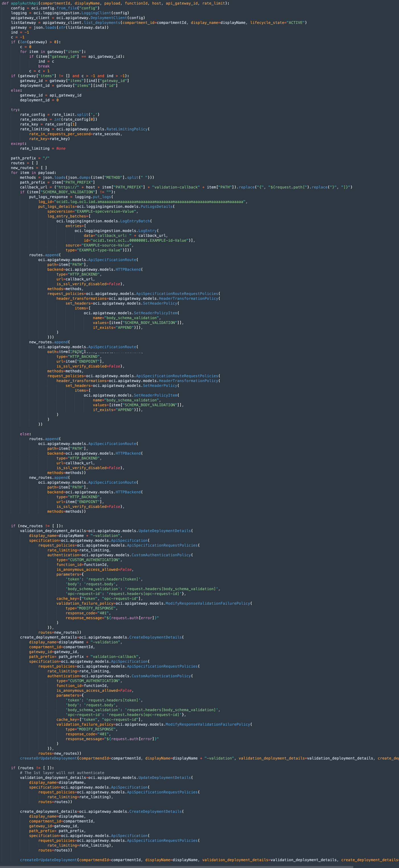The width and height of the screenshot is (399, 868).
Task: Click the RateLimitingPolicy class name
Action: 127,130
